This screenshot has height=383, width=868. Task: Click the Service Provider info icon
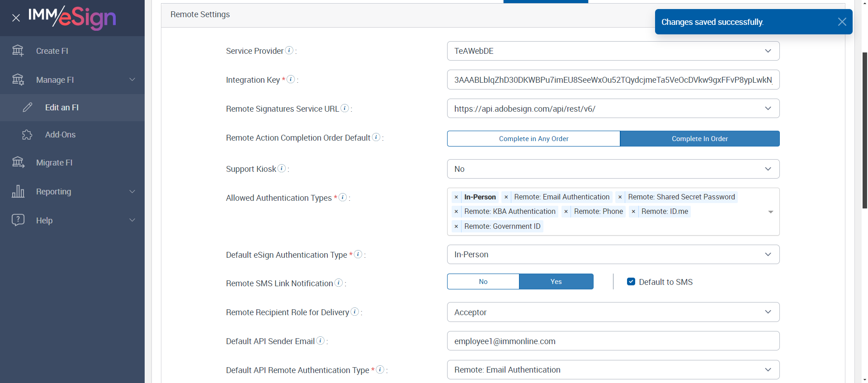click(x=289, y=50)
